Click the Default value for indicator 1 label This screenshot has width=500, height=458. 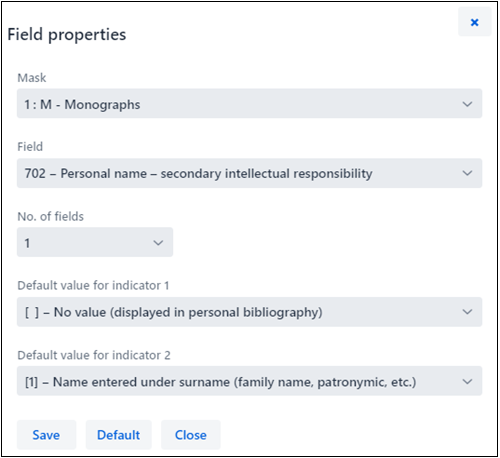tap(93, 286)
